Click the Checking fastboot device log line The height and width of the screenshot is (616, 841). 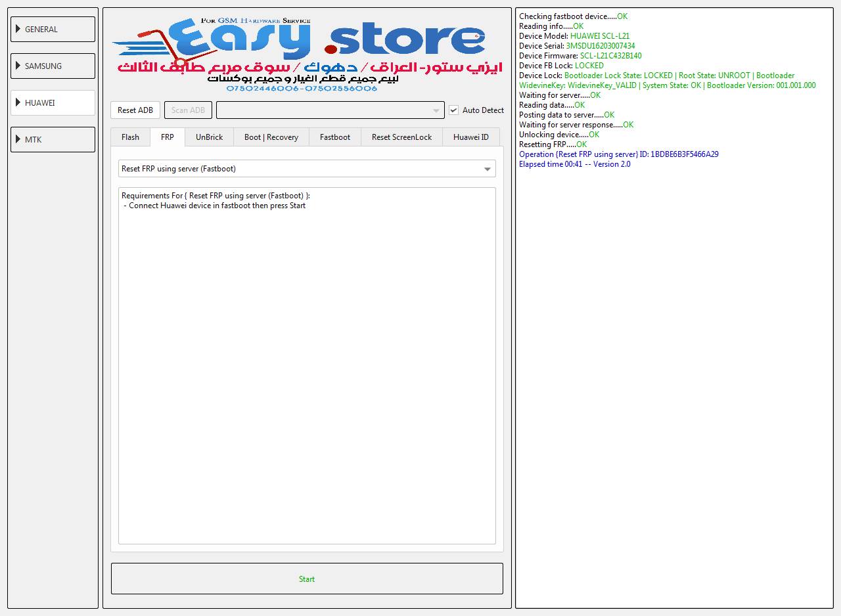click(573, 16)
